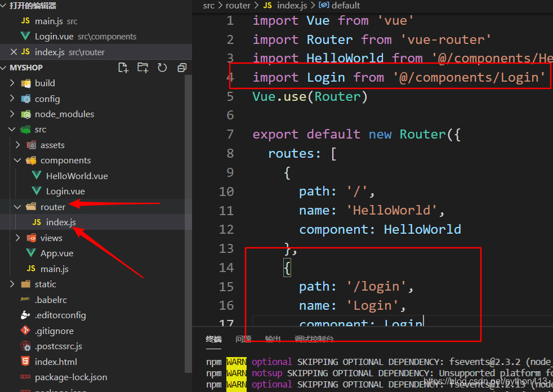The image size is (553, 392).
Task: Click the Babel icon beside .babelrc
Action: pyautogui.click(x=25, y=299)
